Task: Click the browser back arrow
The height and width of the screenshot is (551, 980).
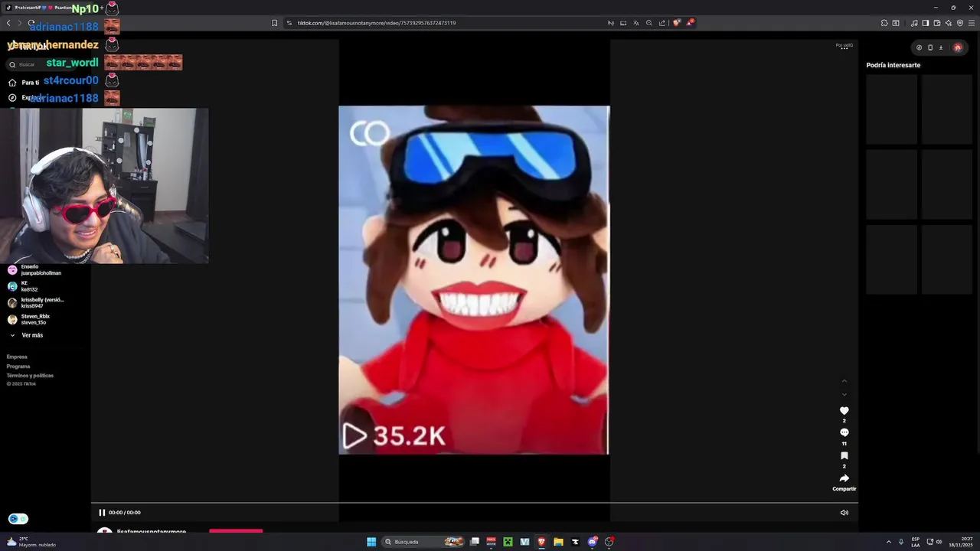Action: [8, 23]
